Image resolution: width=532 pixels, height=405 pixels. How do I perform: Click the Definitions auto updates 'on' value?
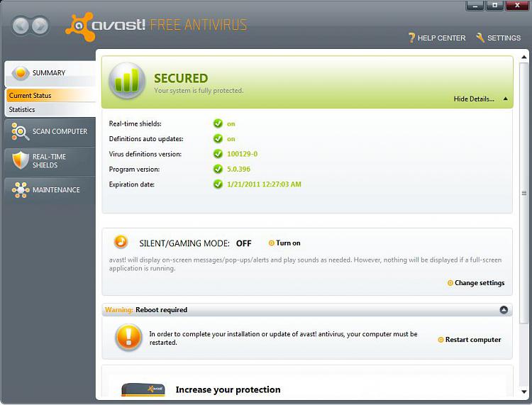[x=231, y=139]
